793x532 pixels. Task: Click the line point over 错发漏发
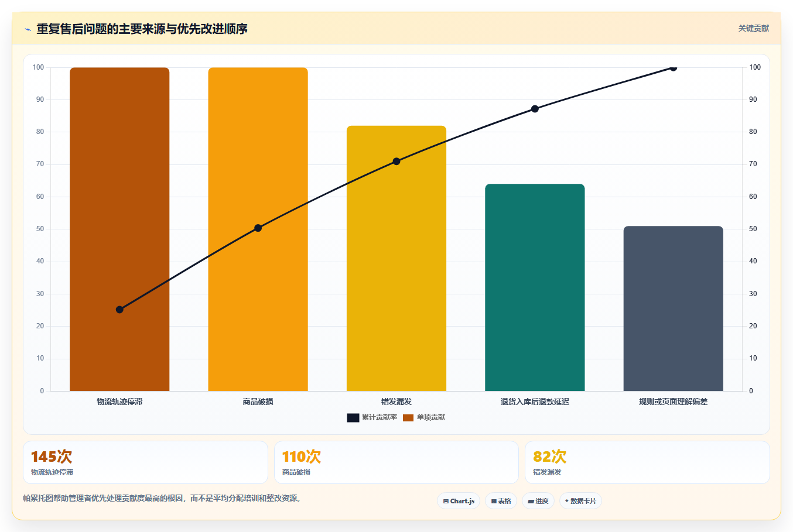tap(396, 162)
